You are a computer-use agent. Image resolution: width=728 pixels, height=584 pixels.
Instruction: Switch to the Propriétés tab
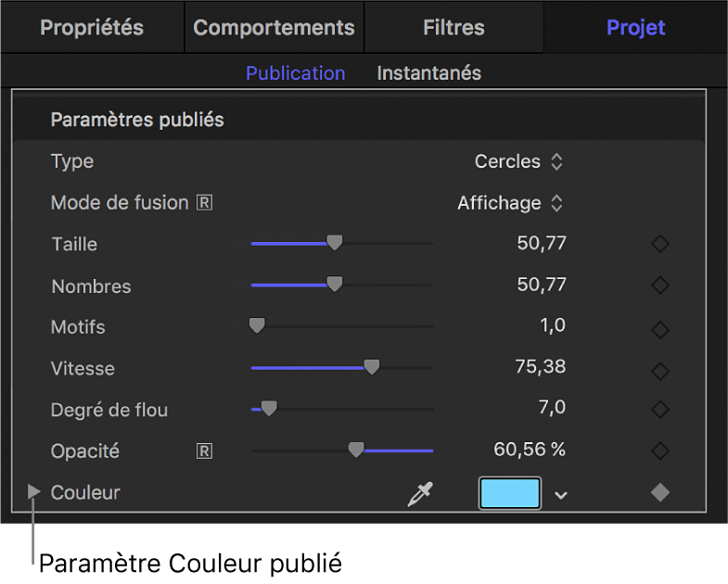click(92, 27)
